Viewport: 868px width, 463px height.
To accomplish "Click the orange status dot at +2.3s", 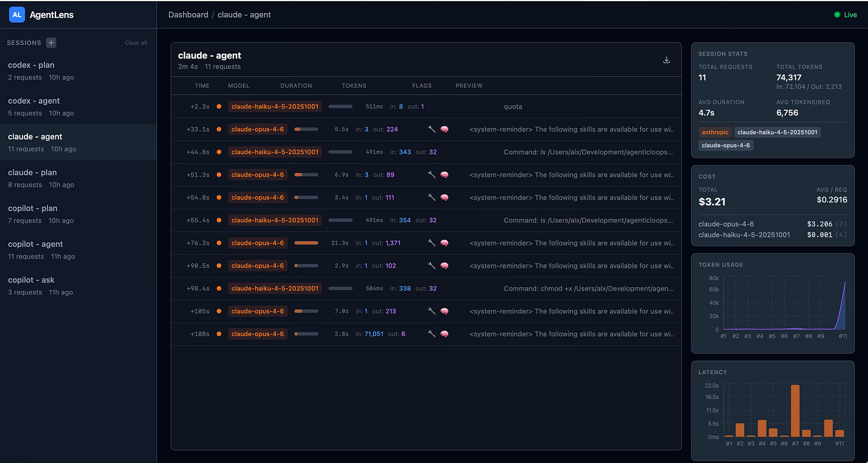I will pos(219,107).
